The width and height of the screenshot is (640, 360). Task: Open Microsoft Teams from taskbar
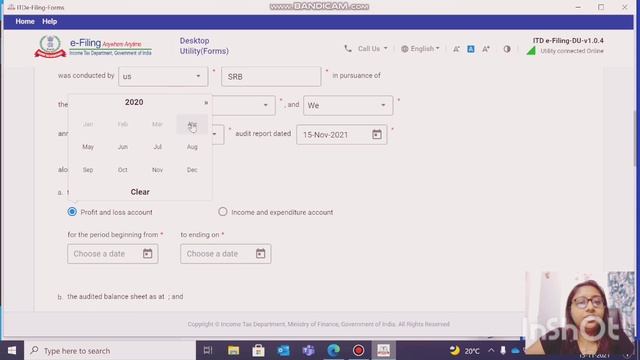point(309,351)
